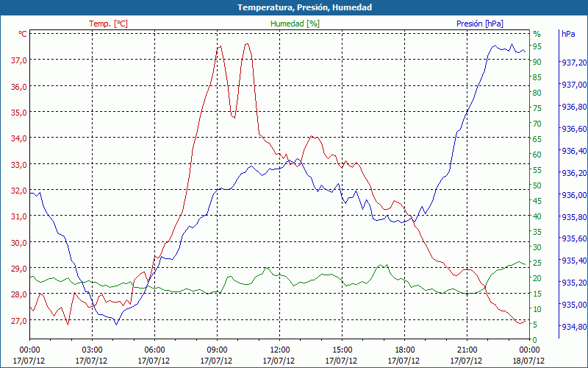Click the 65 humidity axis value
Image resolution: width=588 pixels, height=368 pixels.
click(537, 139)
